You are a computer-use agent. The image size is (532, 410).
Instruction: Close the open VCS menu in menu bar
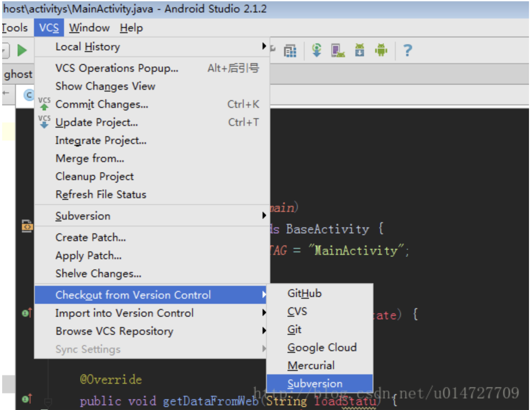[x=49, y=28]
